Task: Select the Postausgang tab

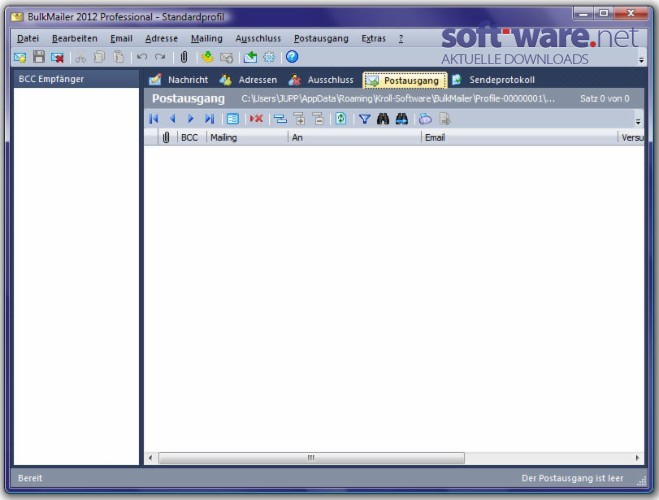Action: [x=405, y=80]
